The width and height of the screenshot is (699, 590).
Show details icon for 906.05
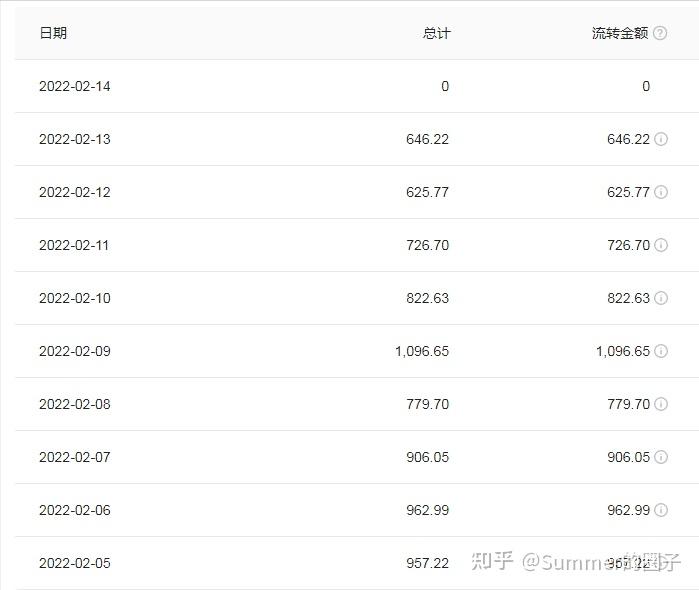pos(661,457)
